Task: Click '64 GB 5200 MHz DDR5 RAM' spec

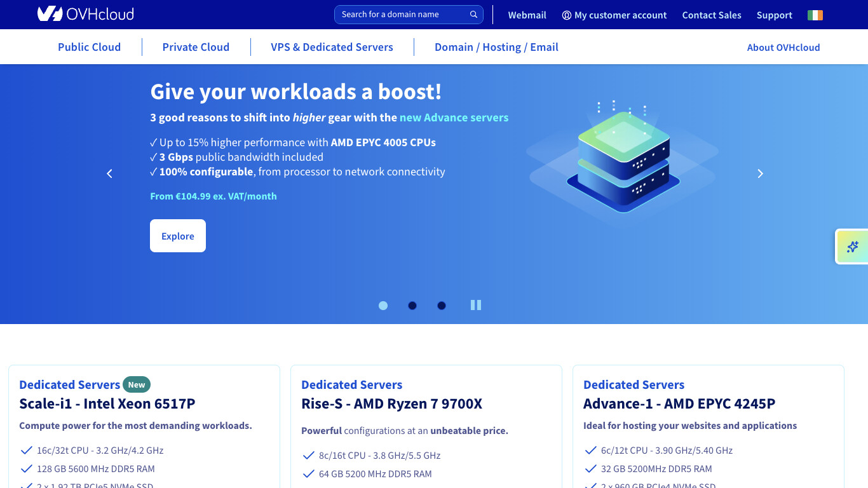Action: [375, 474]
